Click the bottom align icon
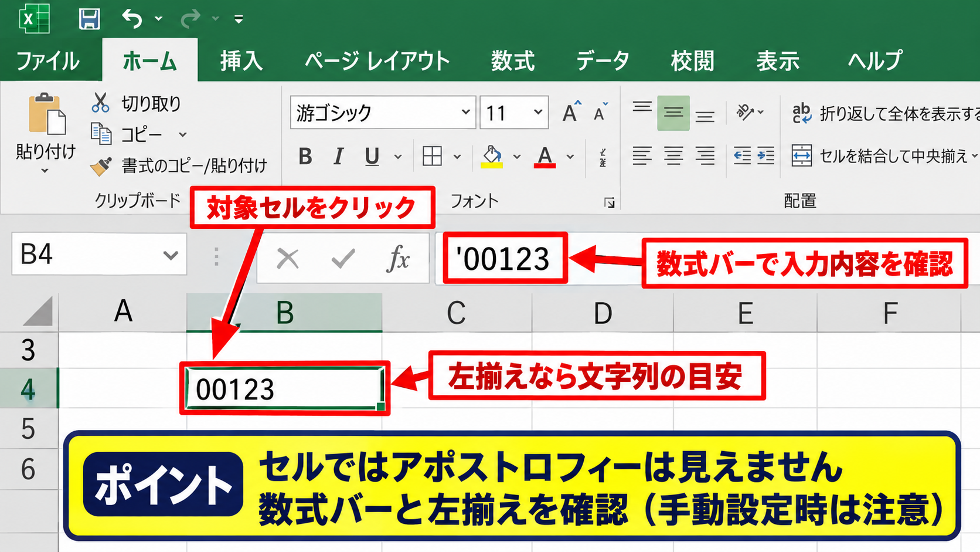The height and width of the screenshot is (552, 980). 705,116
